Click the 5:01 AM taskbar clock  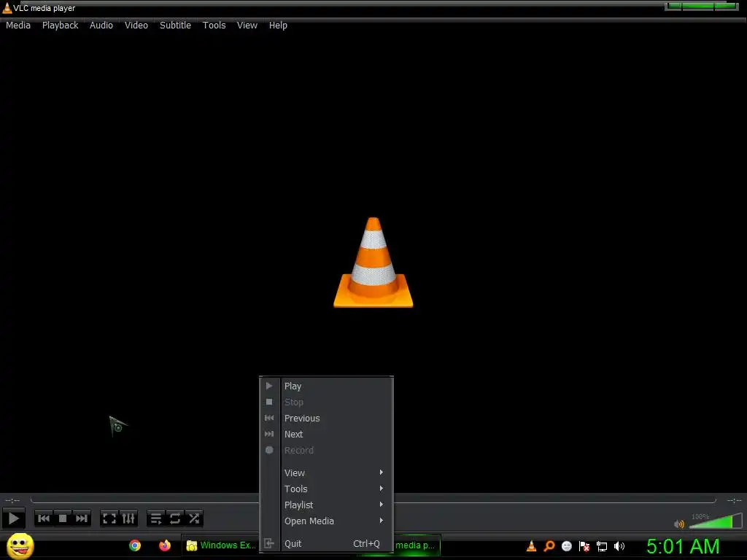tap(683, 546)
